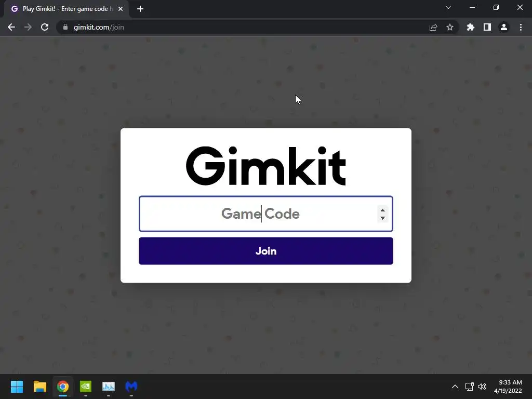Viewport: 532px width, 399px height.
Task: Close the Play Gimkit! tab
Action: pyautogui.click(x=121, y=9)
